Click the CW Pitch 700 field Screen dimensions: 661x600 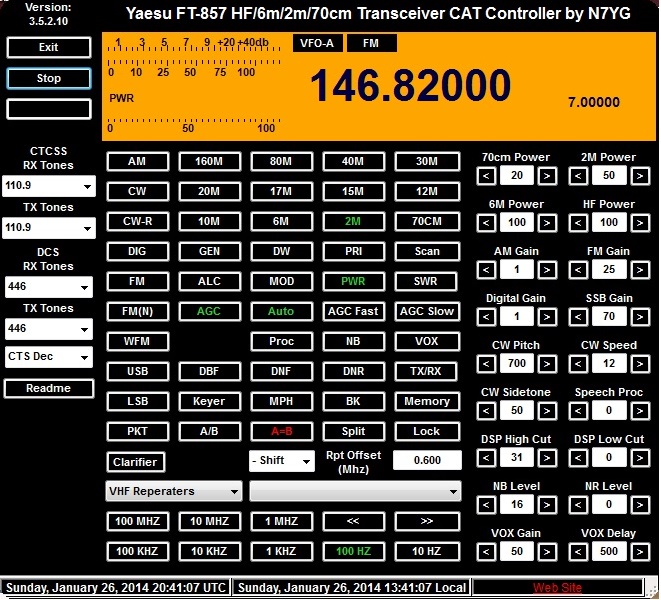pyautogui.click(x=517, y=363)
